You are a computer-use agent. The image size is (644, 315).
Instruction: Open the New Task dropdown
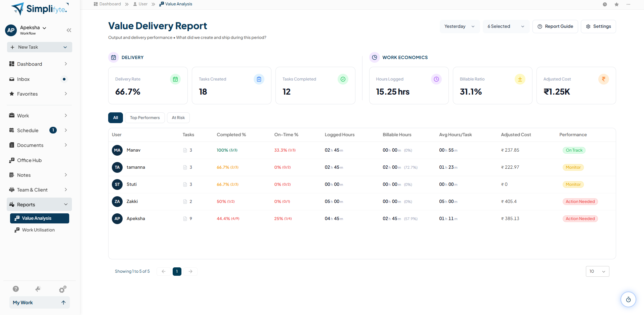[40, 47]
